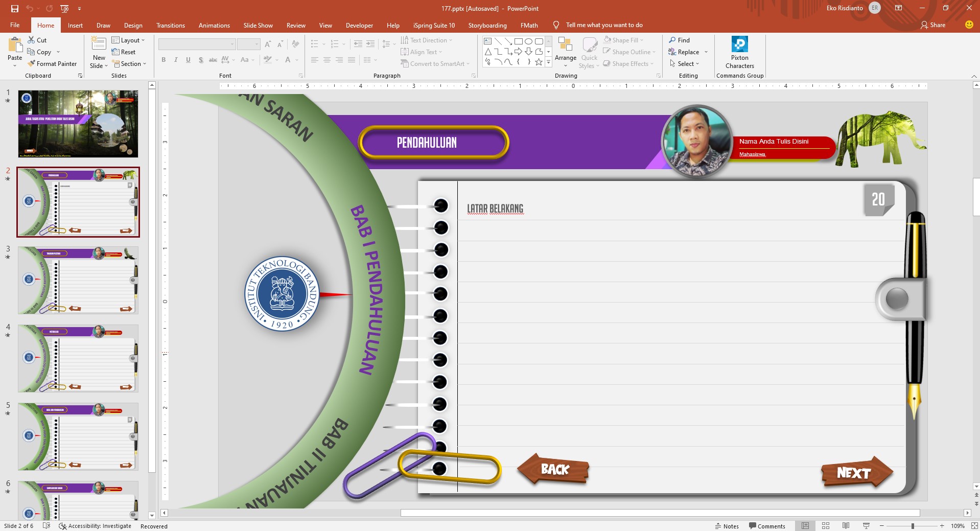Click the Share button
Image resolution: width=980 pixels, height=531 pixels.
click(933, 25)
